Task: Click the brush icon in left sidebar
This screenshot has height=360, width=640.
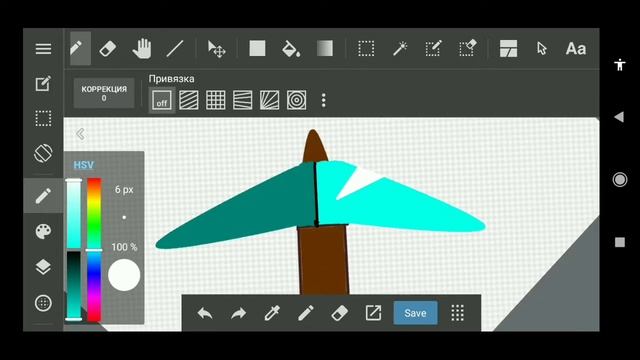Action: point(43,196)
